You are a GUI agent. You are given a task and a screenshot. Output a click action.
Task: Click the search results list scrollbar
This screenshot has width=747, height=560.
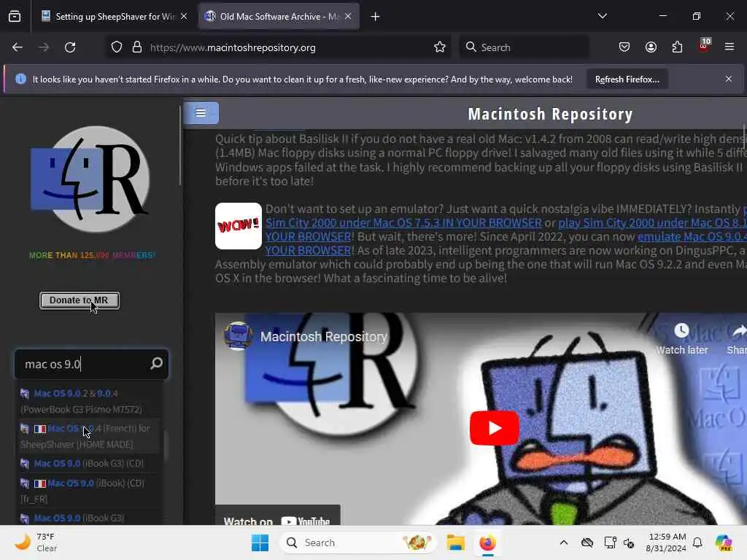(166, 446)
